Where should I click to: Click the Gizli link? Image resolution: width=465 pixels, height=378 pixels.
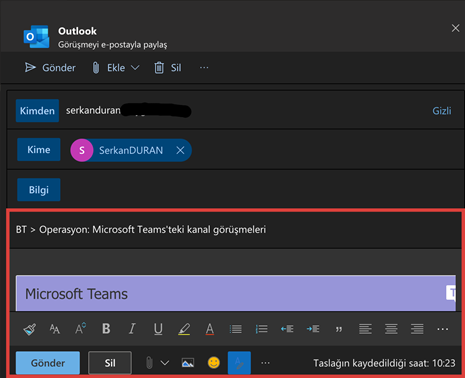click(x=442, y=111)
